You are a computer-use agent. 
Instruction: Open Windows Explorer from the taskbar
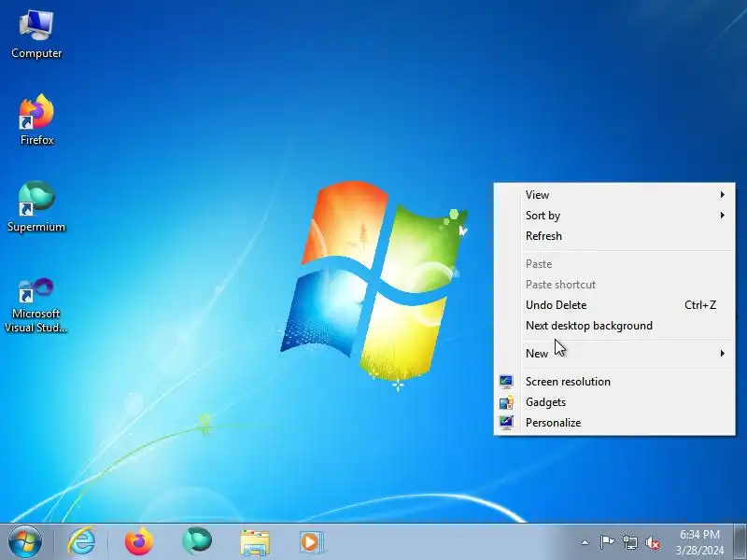pyautogui.click(x=255, y=543)
